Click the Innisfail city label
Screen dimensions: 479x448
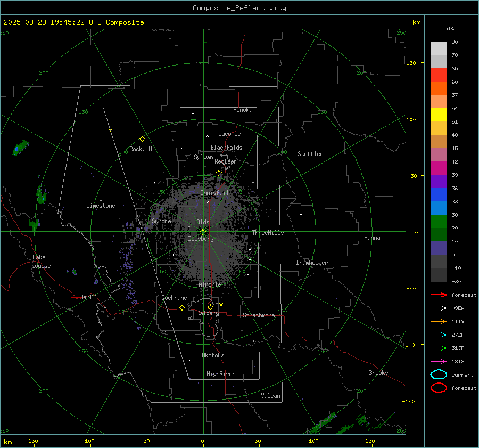click(x=215, y=193)
